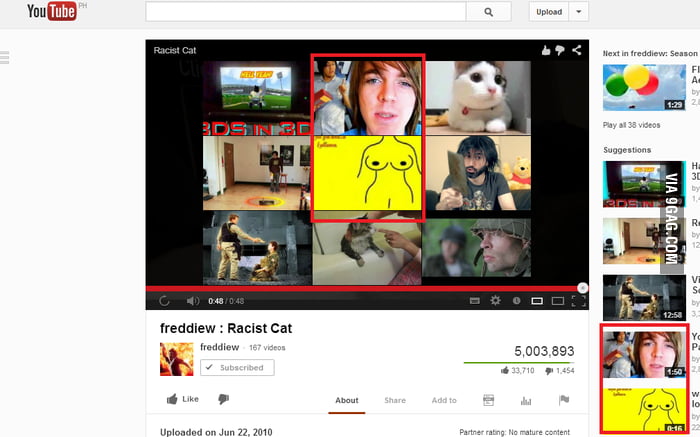Open the guide menu on the left
The width and height of the screenshot is (700, 437).
[4, 57]
